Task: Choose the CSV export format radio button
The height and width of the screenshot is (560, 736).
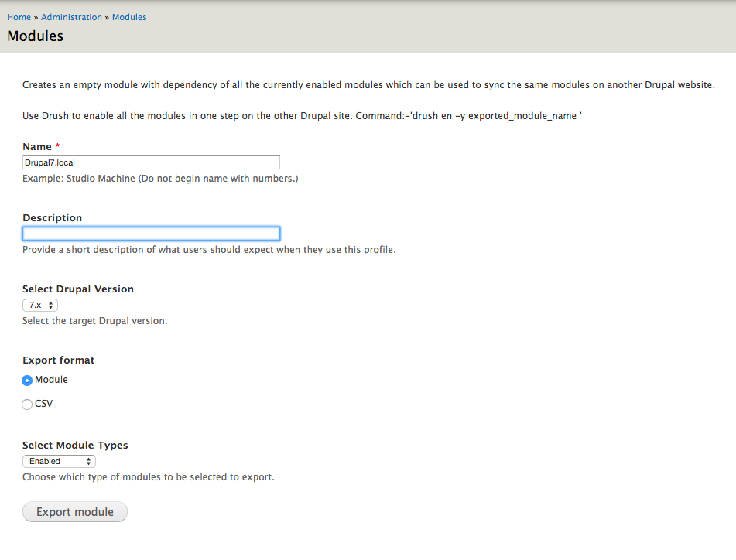Action: coord(27,405)
